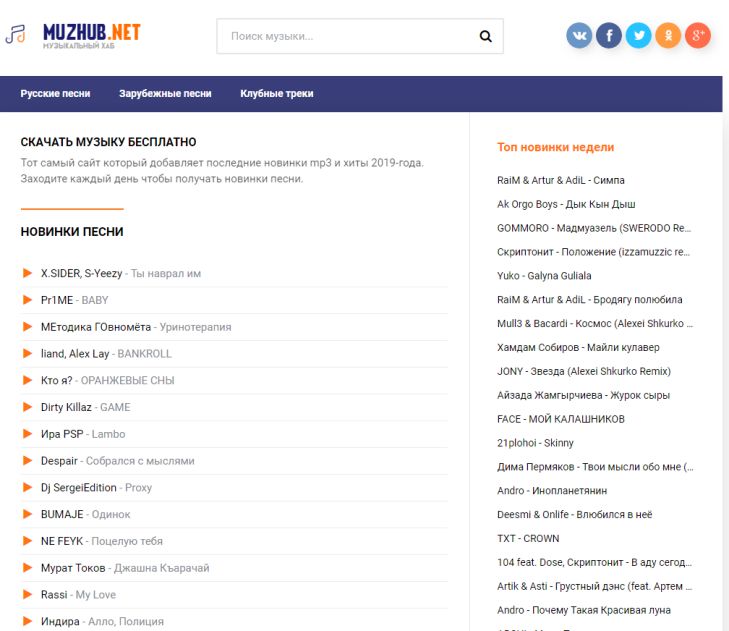The image size is (729, 631).
Task: Play 'Кто я? - ОРАНЖЕВЫЕ СНЫ' track
Action: 27,380
